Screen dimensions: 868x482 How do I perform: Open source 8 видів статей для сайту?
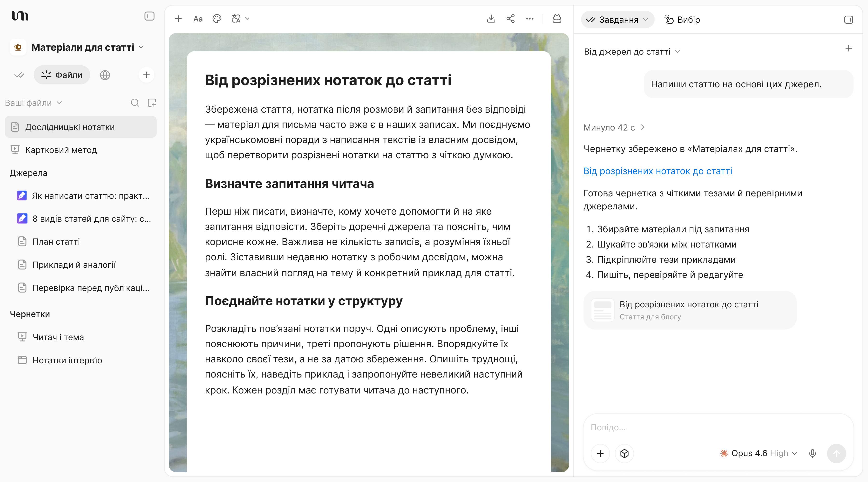tap(84, 219)
